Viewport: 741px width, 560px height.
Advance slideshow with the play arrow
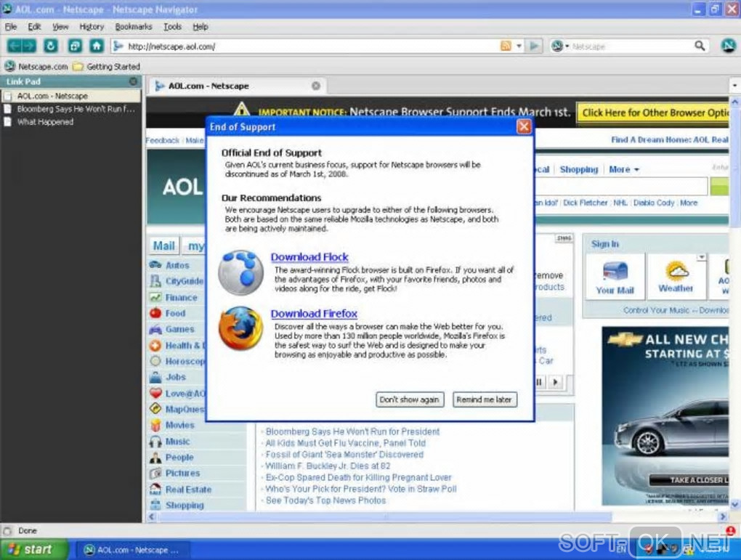(556, 381)
